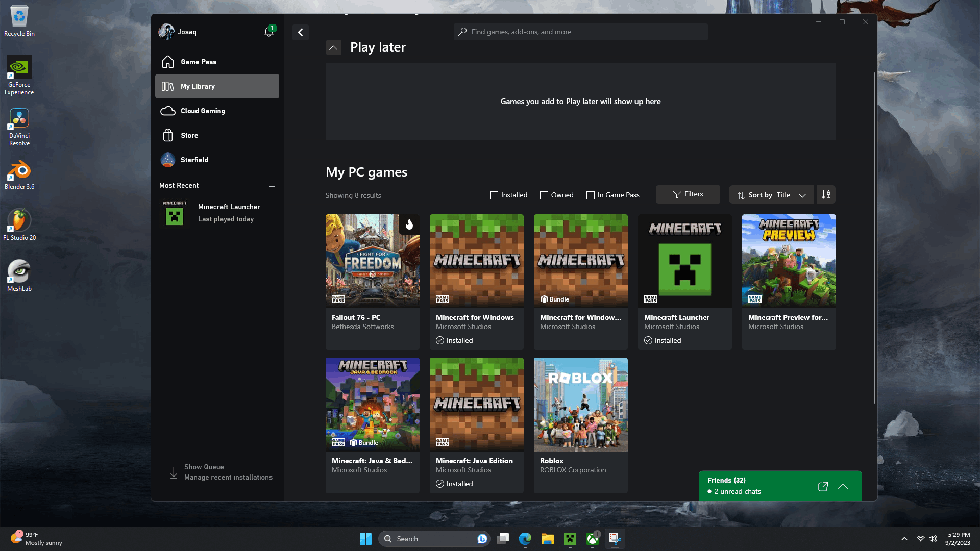This screenshot has height=551, width=980.
Task: Open Most Recent list options icon
Action: (272, 186)
